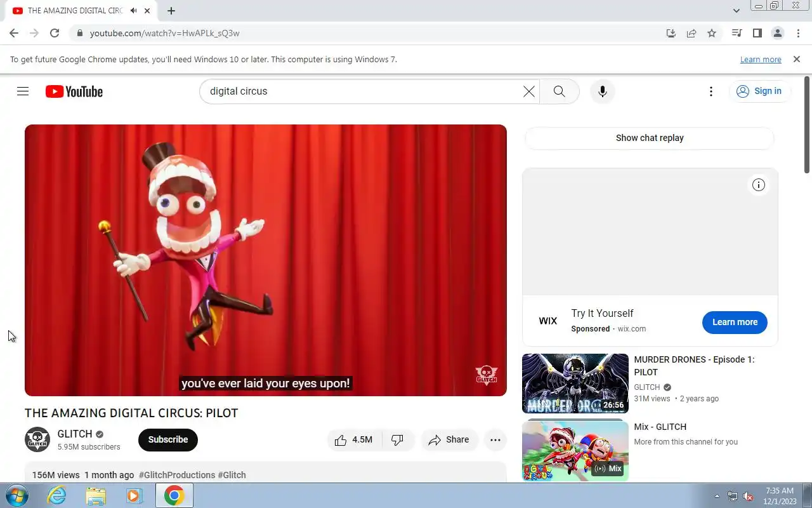Go to the YouTube home logo
812x508 pixels.
point(74,91)
